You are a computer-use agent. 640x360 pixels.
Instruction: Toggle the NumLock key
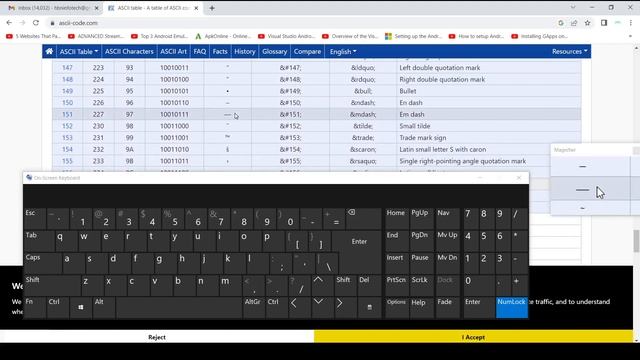click(512, 307)
